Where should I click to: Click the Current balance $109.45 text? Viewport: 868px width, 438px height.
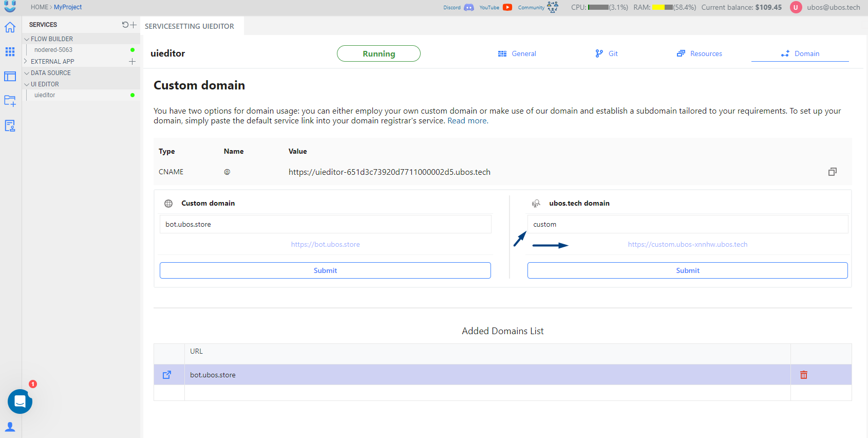[742, 7]
